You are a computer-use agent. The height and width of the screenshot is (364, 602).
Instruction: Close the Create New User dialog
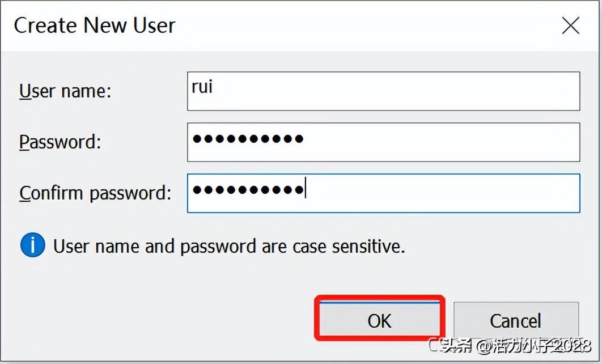click(570, 26)
